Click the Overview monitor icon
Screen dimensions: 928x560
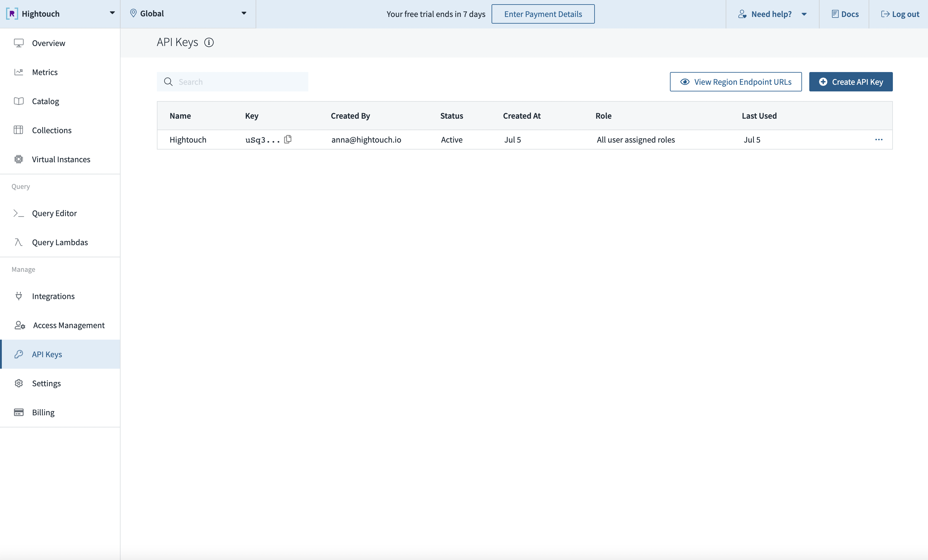coord(18,43)
